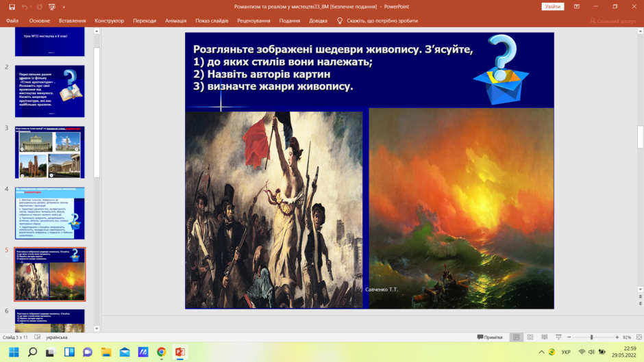Open Google Chrome from the taskbar
Image resolution: width=644 pixels, height=362 pixels.
[x=162, y=352]
